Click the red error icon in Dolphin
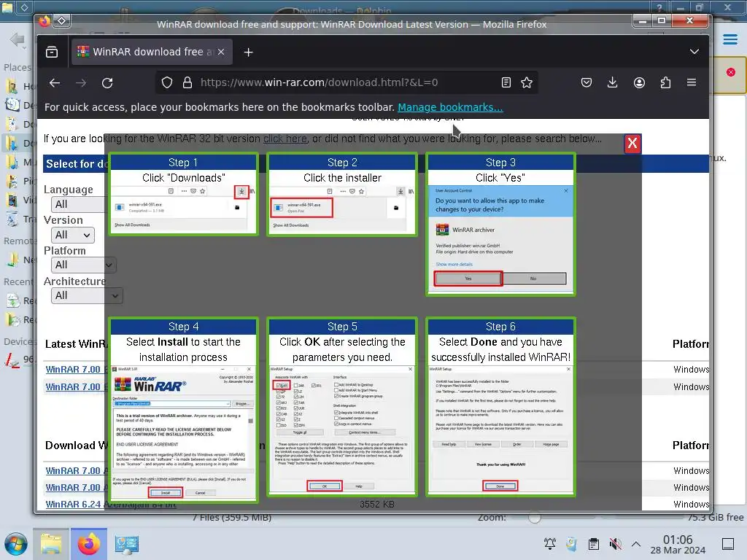Image resolution: width=747 pixels, height=560 pixels. click(x=731, y=72)
